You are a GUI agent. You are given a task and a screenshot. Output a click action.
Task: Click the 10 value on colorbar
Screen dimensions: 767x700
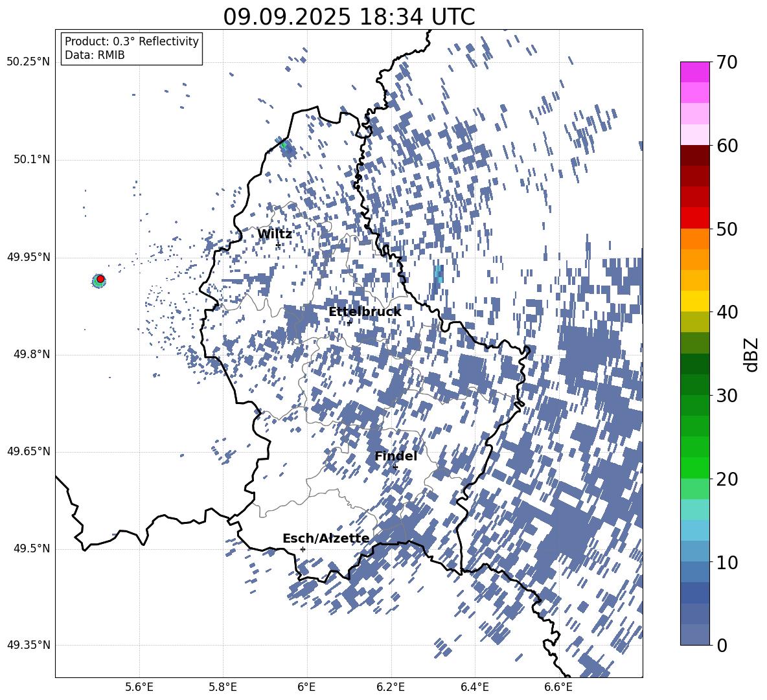tap(727, 563)
